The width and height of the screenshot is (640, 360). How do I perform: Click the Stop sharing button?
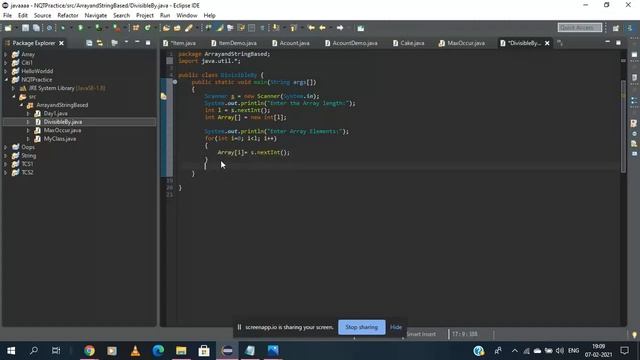tap(362, 327)
